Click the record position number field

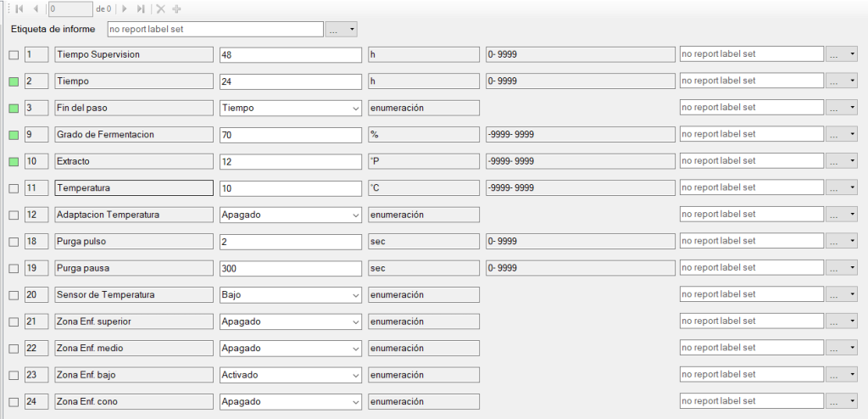[70, 9]
